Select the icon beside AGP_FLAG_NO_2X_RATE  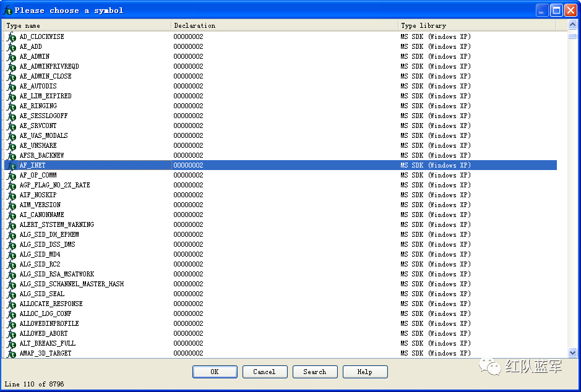(x=12, y=185)
